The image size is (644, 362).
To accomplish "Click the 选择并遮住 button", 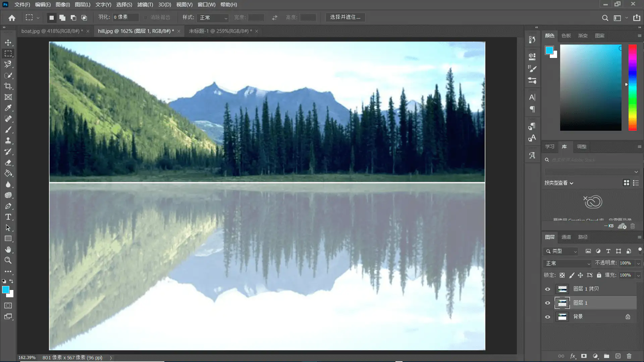I will (x=345, y=17).
